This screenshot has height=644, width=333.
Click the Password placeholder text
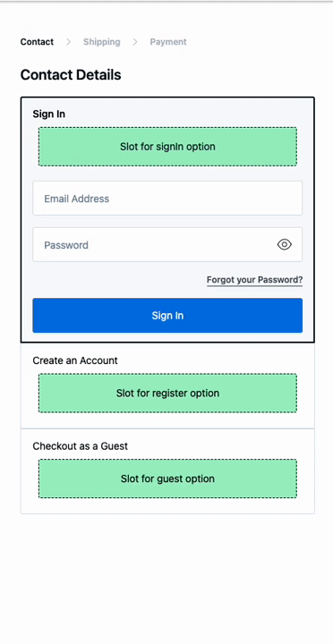click(66, 245)
